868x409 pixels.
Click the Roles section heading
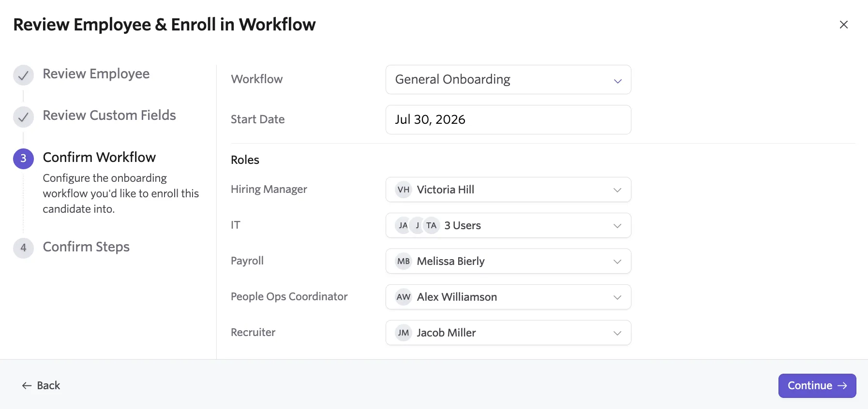pos(245,160)
